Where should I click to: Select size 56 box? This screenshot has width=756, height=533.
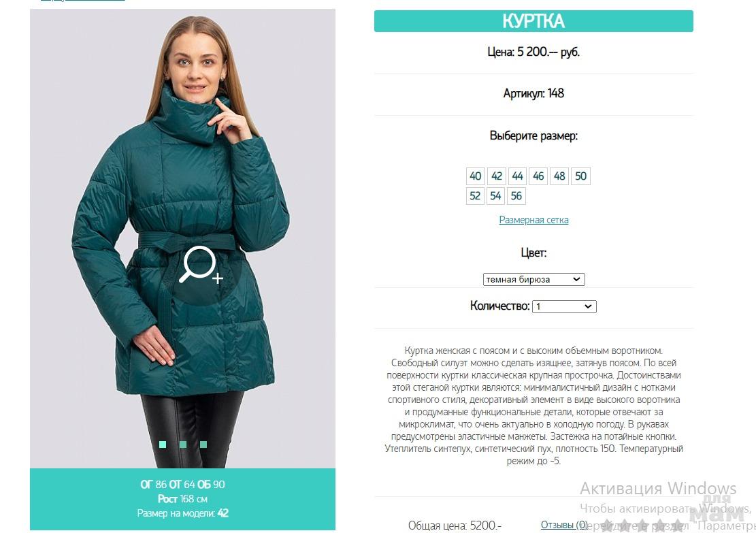516,196
